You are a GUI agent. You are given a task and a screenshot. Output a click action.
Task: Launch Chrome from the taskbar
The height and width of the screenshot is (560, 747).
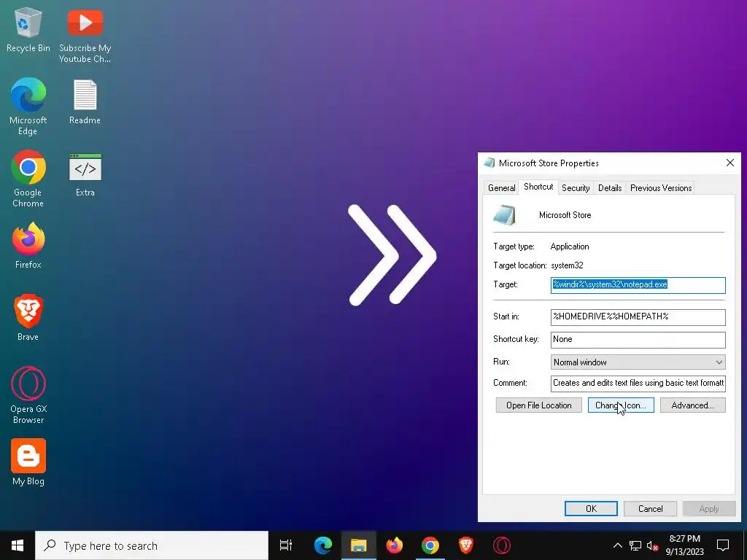click(x=430, y=545)
